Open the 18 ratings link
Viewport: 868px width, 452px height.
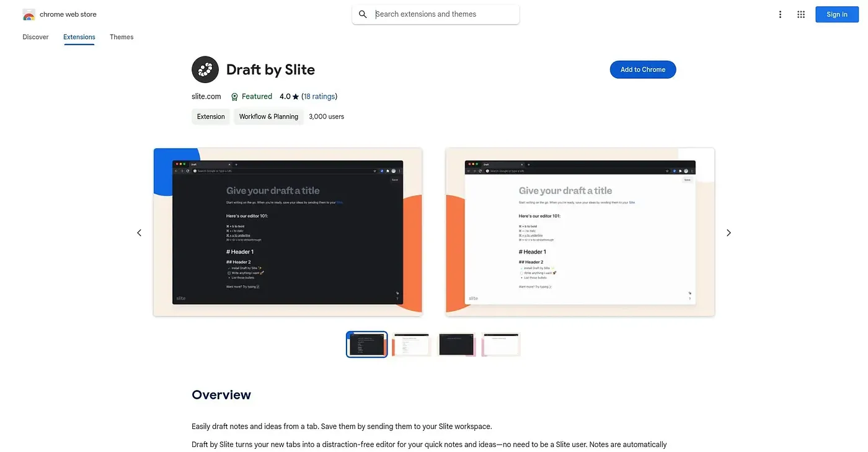[319, 97]
